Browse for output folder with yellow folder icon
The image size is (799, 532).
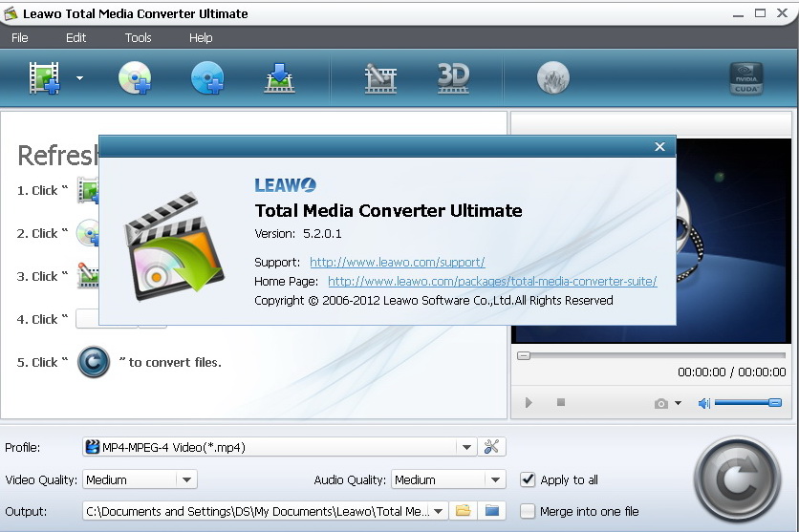[x=464, y=511]
